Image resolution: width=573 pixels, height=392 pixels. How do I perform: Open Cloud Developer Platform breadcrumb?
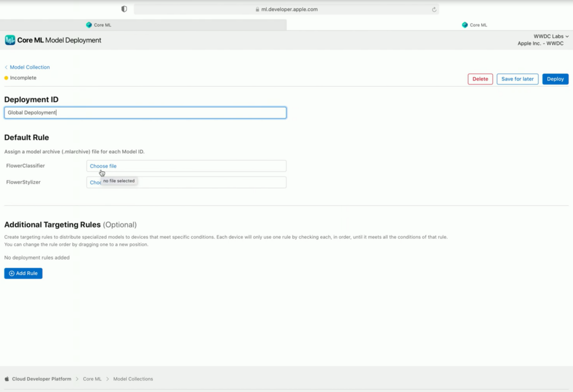tap(41, 379)
